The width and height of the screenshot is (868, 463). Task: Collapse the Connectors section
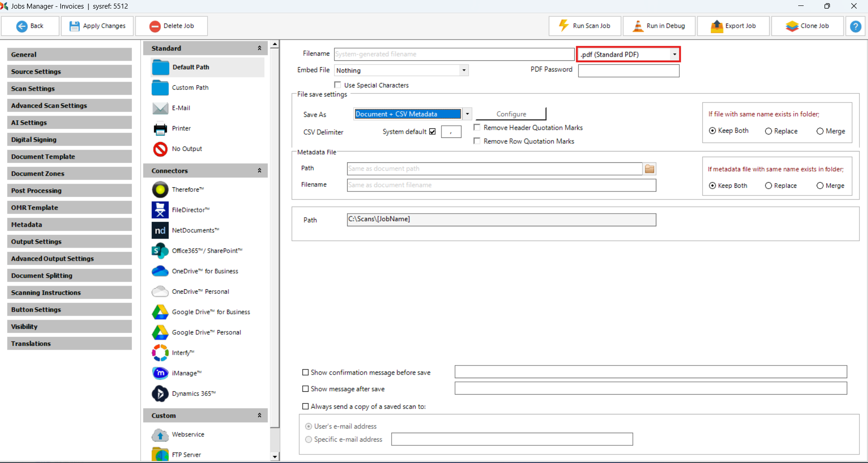[x=259, y=171]
